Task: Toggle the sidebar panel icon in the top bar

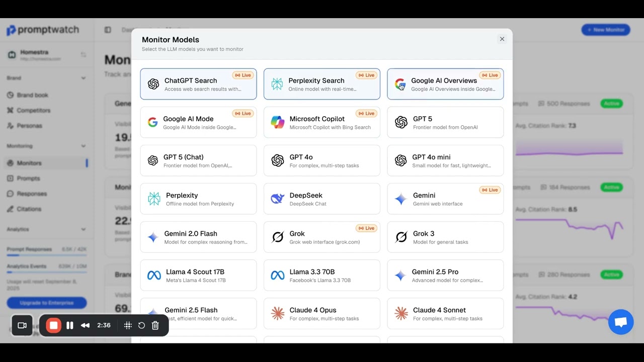Action: (x=108, y=30)
